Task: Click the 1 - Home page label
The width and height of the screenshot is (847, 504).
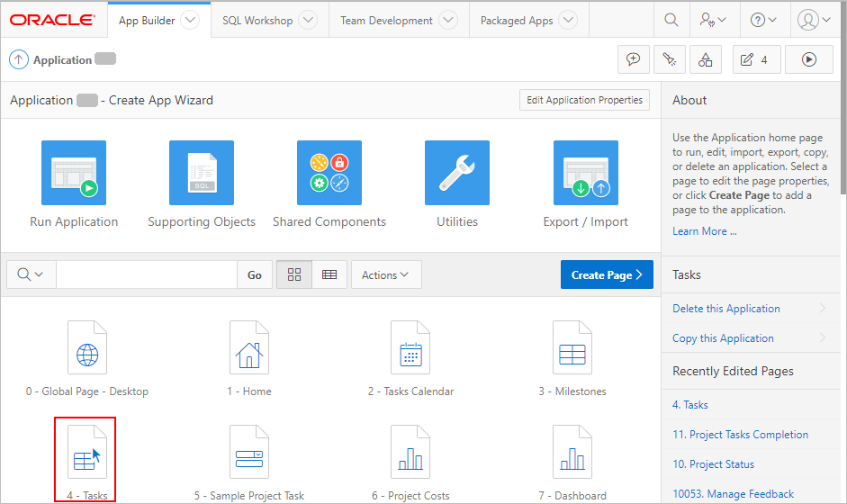Action: [249, 391]
